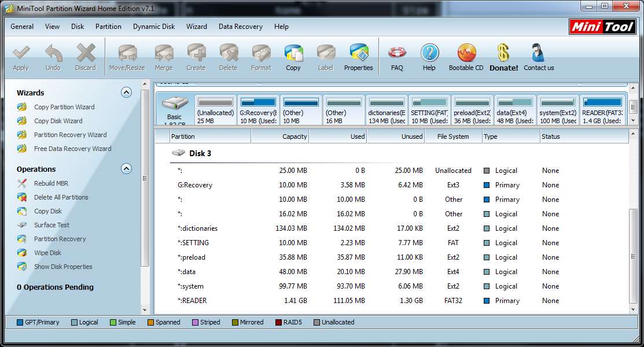Select the preload(Ext2) block in disk map

(x=472, y=110)
